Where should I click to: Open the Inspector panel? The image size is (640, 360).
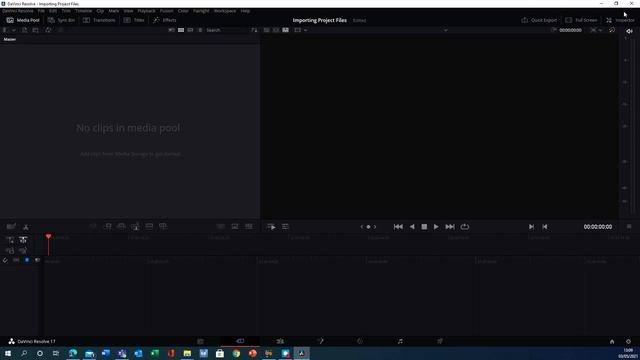pyautogui.click(x=620, y=20)
